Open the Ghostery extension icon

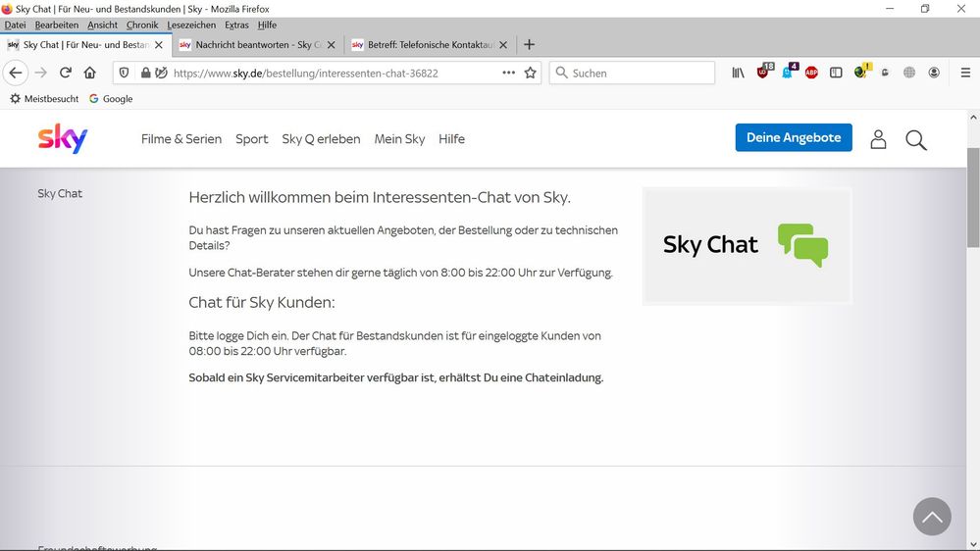click(788, 72)
